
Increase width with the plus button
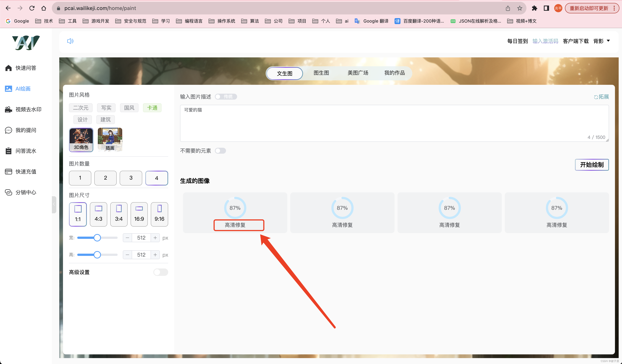(155, 238)
